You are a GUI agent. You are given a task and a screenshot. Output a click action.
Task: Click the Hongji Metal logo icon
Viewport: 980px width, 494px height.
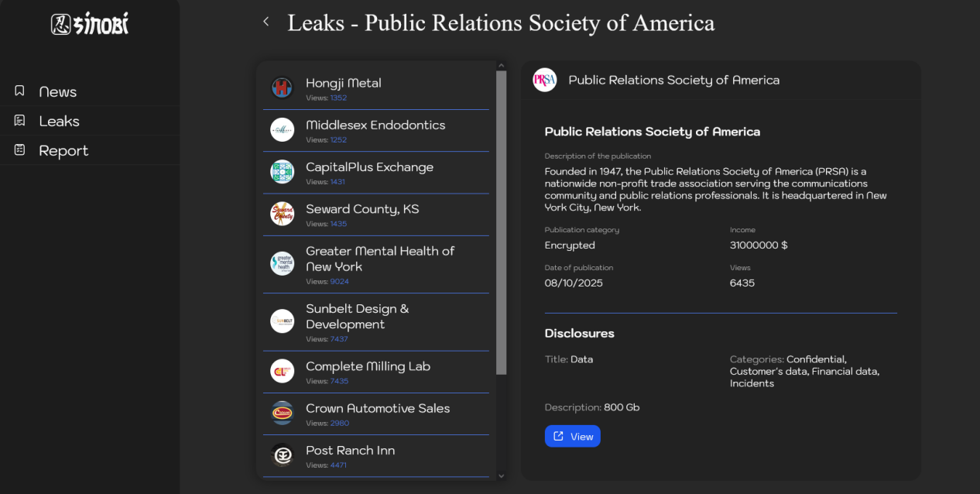(282, 87)
